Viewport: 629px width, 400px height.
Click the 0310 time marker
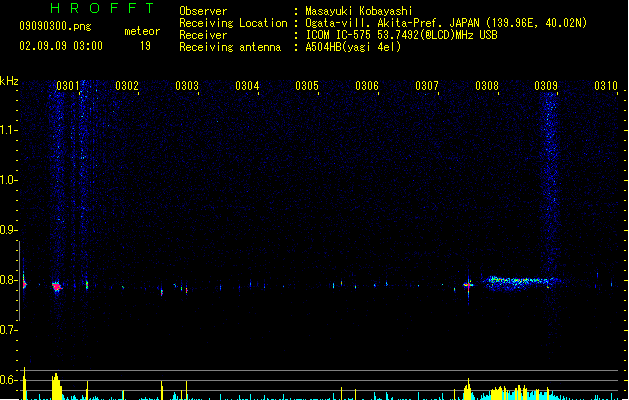pyautogui.click(x=606, y=86)
